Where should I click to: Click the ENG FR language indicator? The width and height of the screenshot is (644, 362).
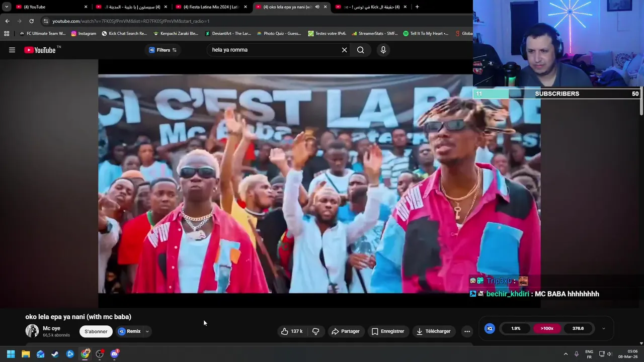point(589,354)
